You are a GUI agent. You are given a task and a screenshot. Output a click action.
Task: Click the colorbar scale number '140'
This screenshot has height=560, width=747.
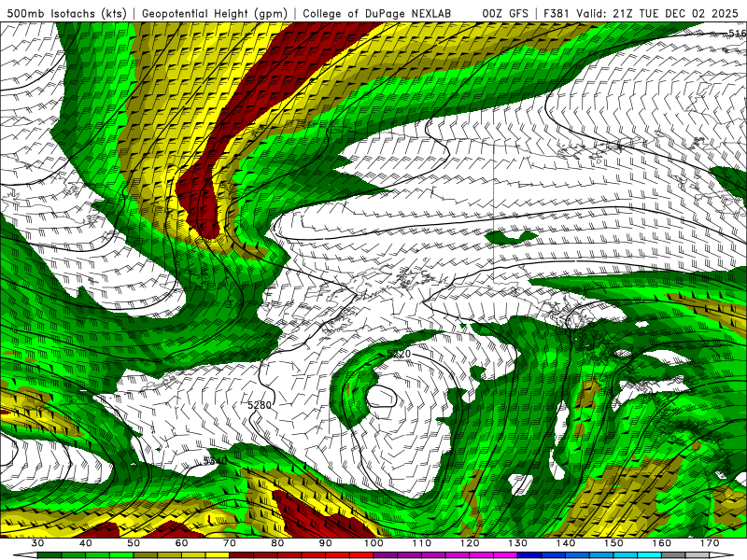pyautogui.click(x=566, y=543)
